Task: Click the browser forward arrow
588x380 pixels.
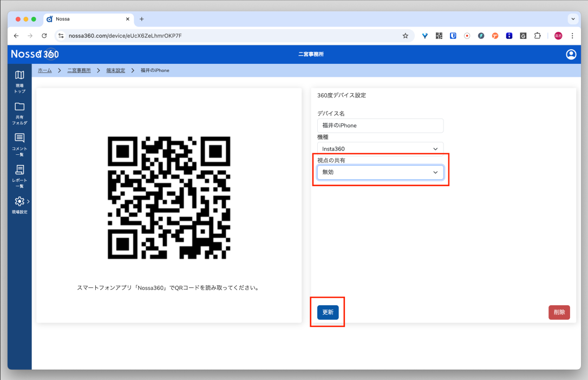Action: [x=30, y=36]
